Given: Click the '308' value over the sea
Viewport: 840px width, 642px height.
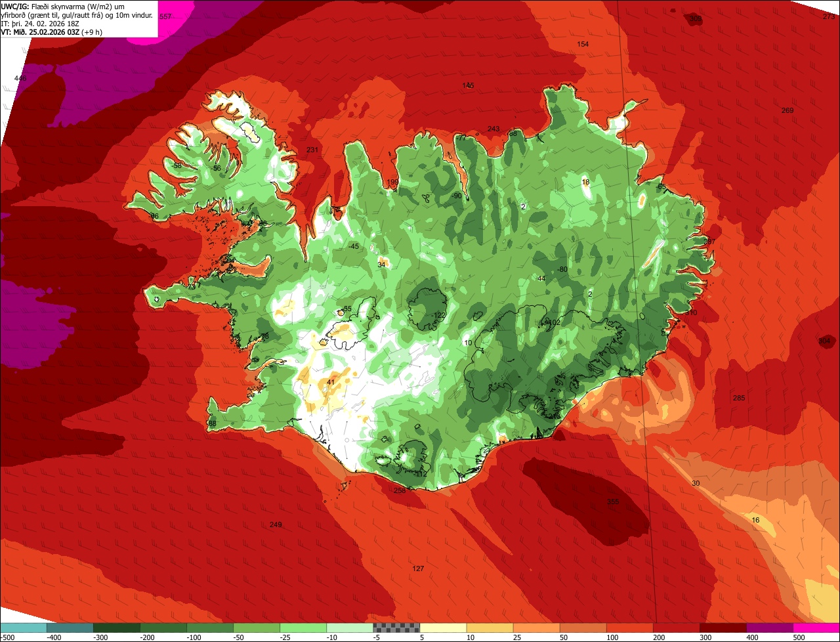Looking at the screenshot, I should (696, 18).
